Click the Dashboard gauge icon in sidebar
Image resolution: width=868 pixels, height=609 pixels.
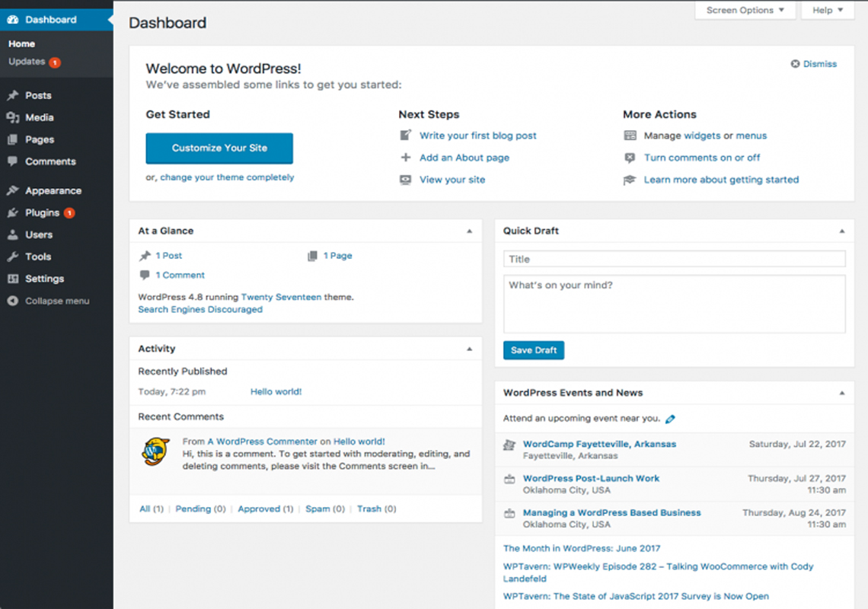[x=13, y=19]
